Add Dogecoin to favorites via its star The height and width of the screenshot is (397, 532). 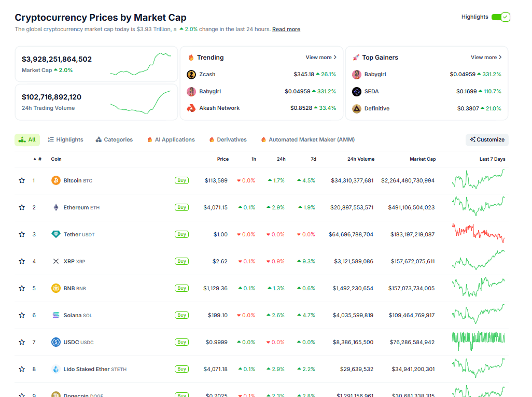(21, 394)
